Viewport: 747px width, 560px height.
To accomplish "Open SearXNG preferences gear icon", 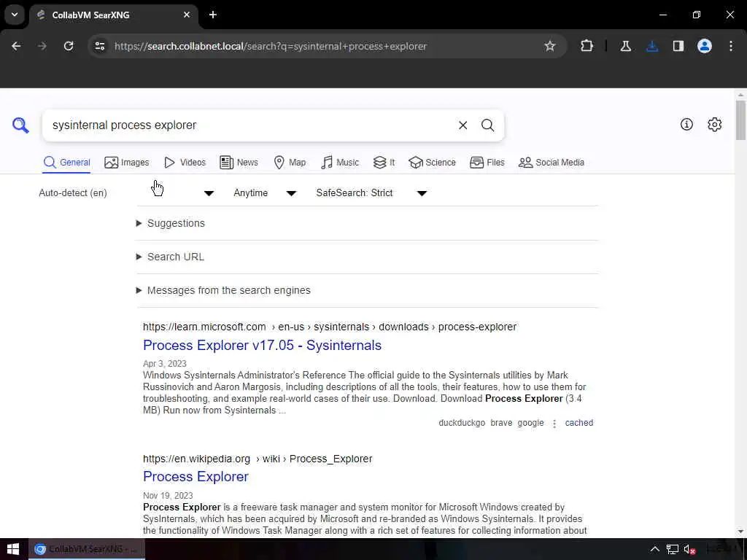I will (x=715, y=124).
